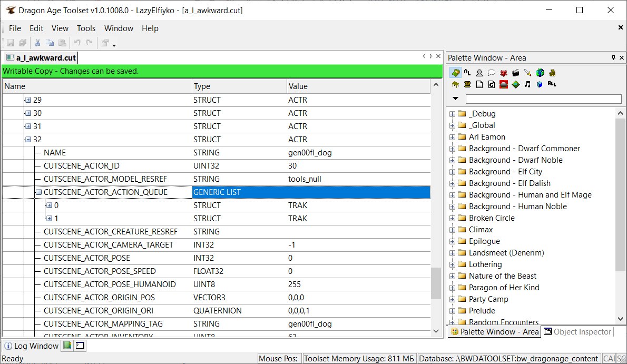Close the a_l_awkward.cut document tab

(438, 56)
